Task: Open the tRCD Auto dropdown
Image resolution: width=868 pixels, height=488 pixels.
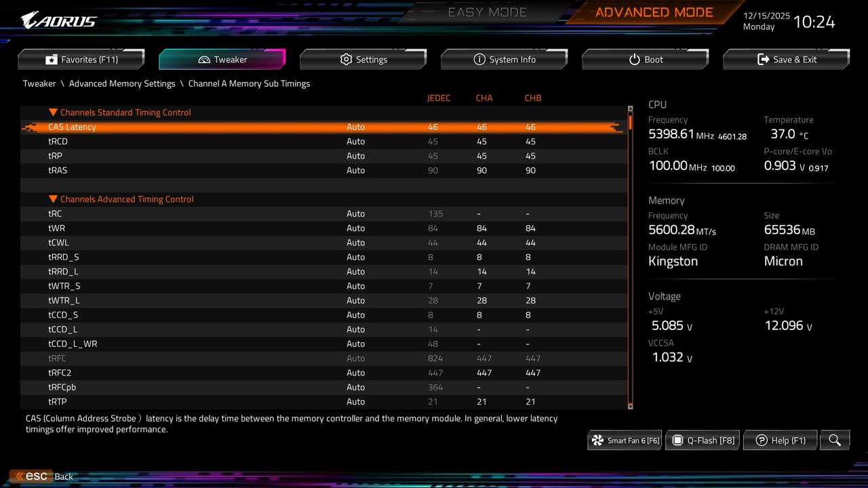Action: (356, 141)
